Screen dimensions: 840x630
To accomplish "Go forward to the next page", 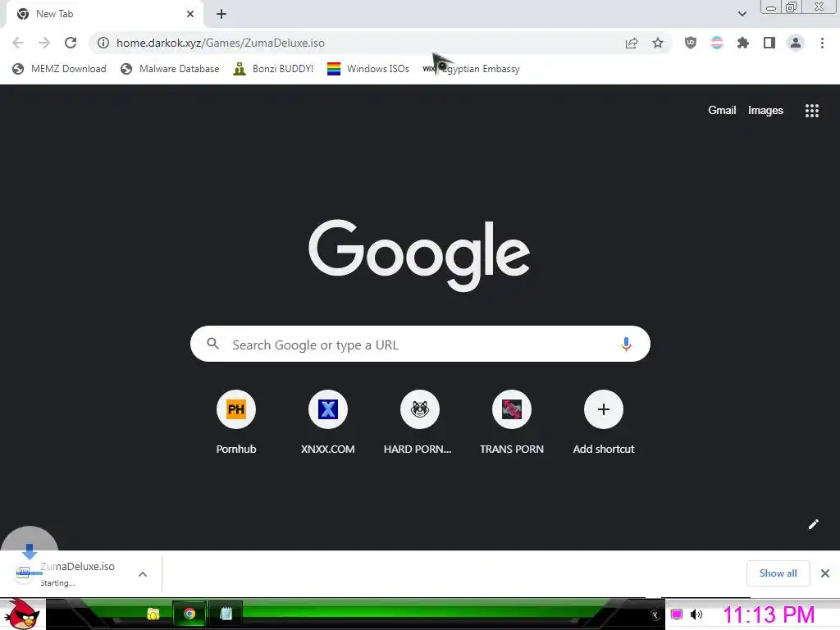I will click(44, 43).
